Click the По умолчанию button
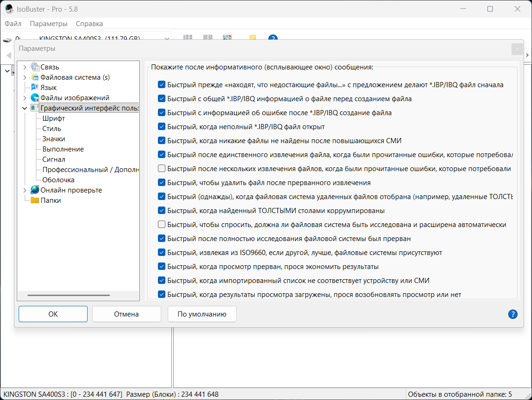This screenshot has width=532, height=400. pyautogui.click(x=202, y=314)
